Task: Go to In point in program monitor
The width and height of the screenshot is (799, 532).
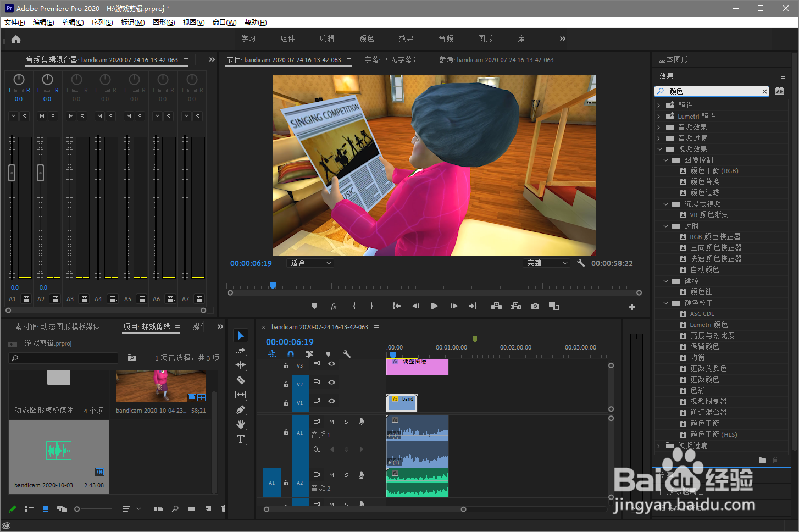Action: point(396,306)
